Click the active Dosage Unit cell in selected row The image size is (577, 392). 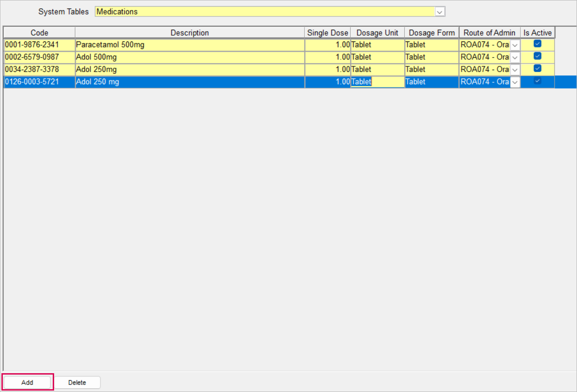click(x=377, y=82)
